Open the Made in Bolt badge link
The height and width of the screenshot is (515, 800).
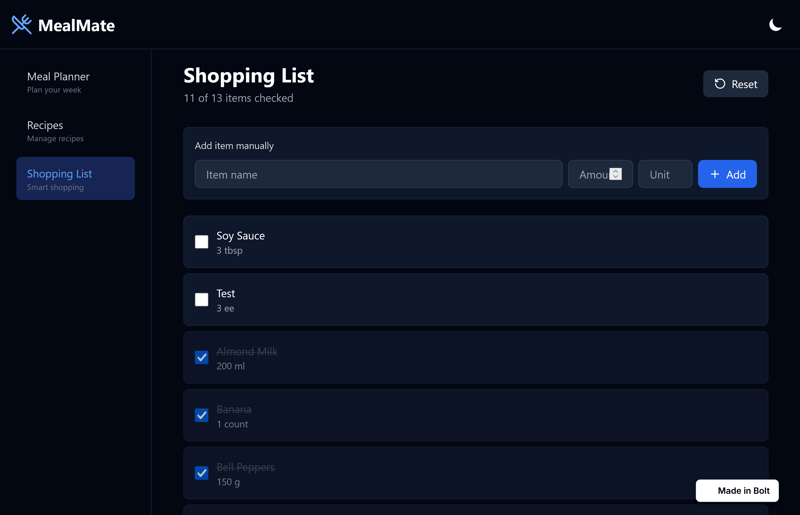(737, 491)
